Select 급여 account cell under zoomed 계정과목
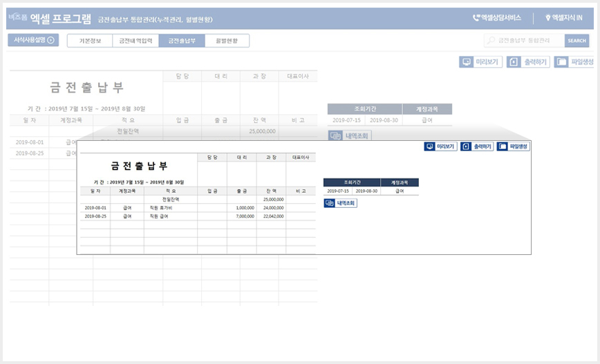Image resolution: width=600 pixels, height=364 pixels. [x=400, y=191]
